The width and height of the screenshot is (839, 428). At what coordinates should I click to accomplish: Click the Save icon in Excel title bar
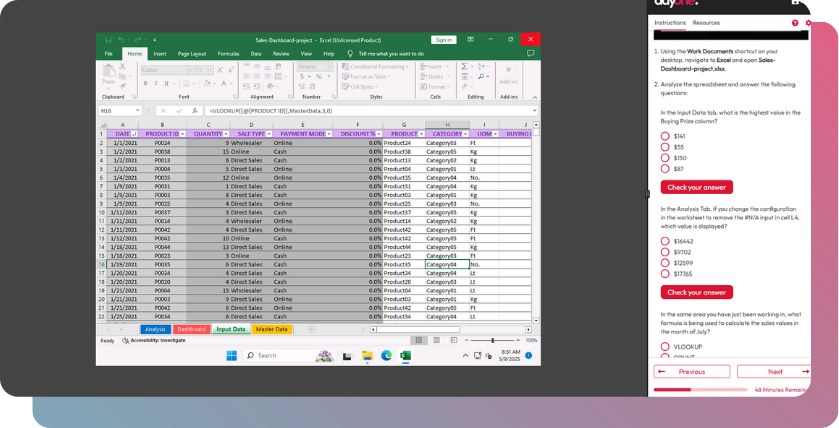click(108, 40)
